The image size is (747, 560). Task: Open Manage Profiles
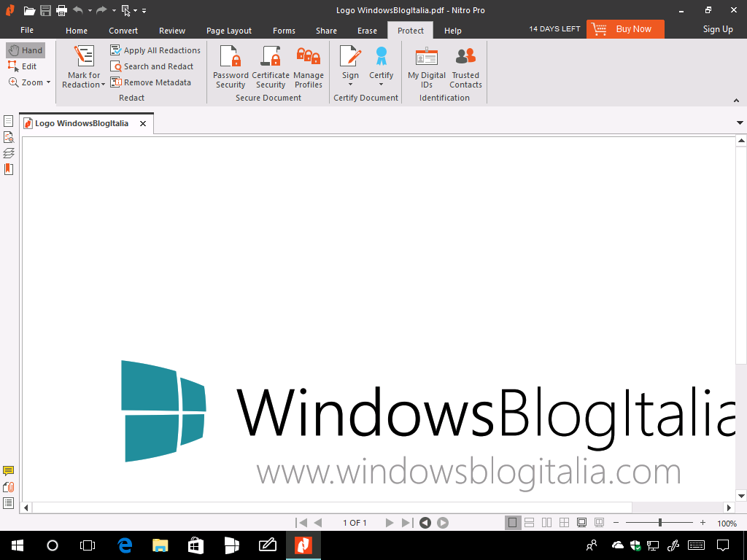(x=309, y=66)
